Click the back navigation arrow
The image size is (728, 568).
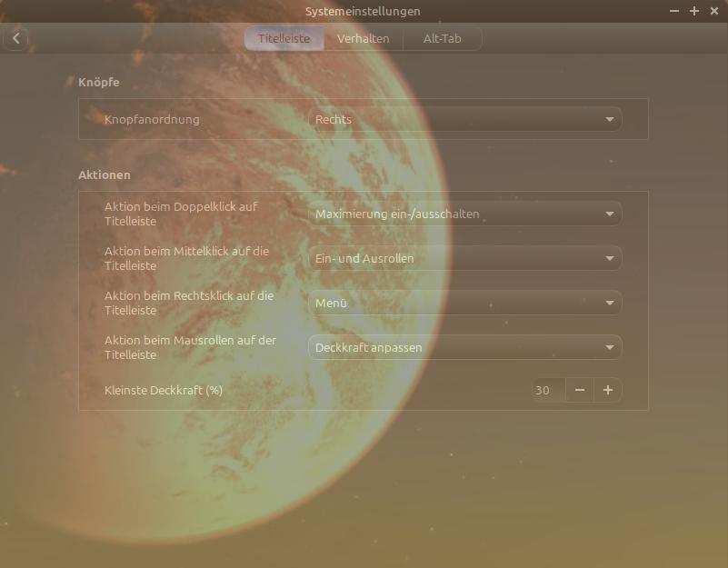[15, 38]
